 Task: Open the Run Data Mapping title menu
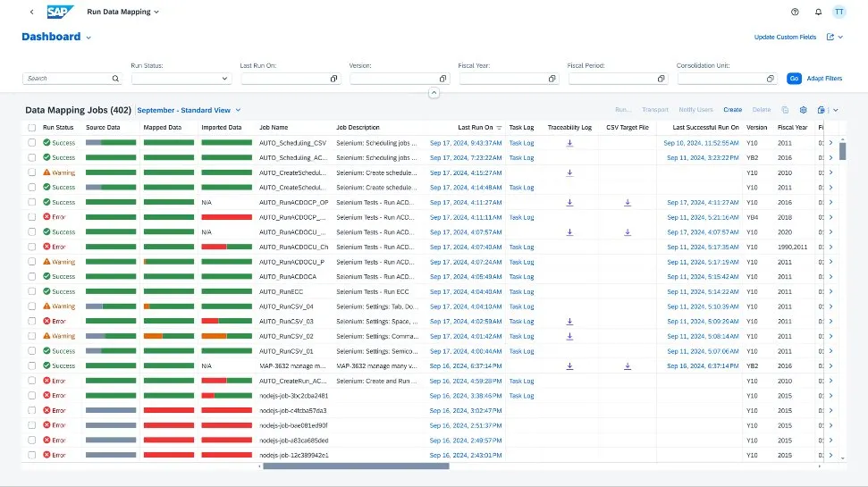tap(123, 13)
